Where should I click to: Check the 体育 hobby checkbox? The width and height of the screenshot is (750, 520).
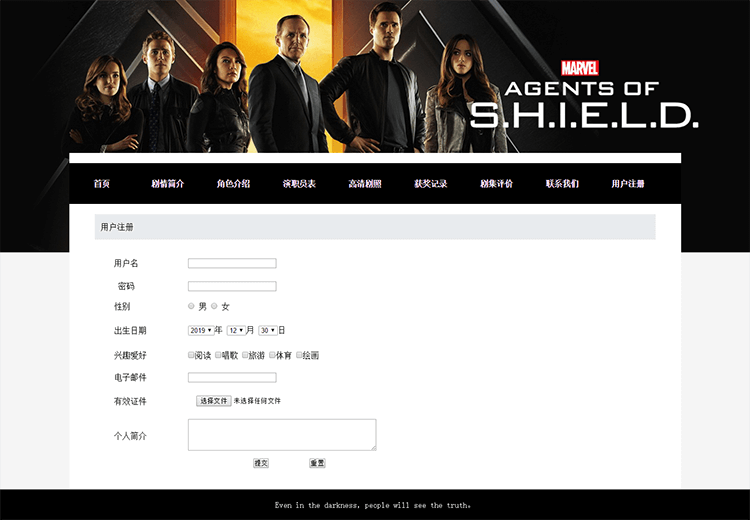click(272, 355)
